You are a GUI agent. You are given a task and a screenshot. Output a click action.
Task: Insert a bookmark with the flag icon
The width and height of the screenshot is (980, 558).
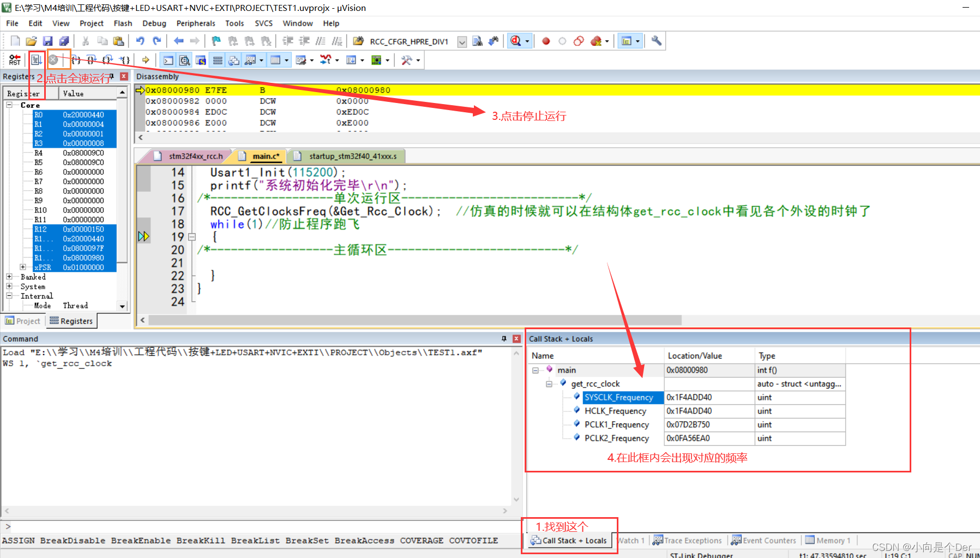tap(217, 41)
